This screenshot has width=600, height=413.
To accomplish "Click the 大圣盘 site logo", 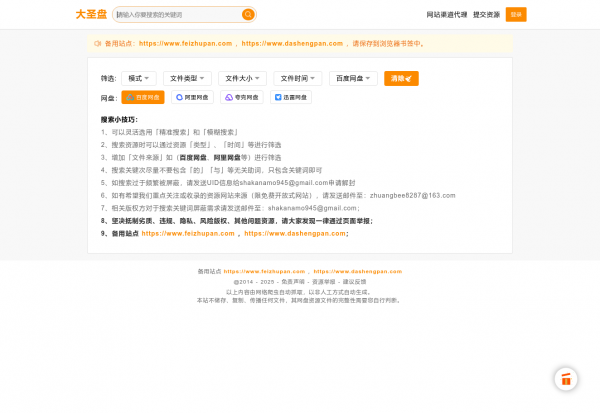I will click(91, 15).
